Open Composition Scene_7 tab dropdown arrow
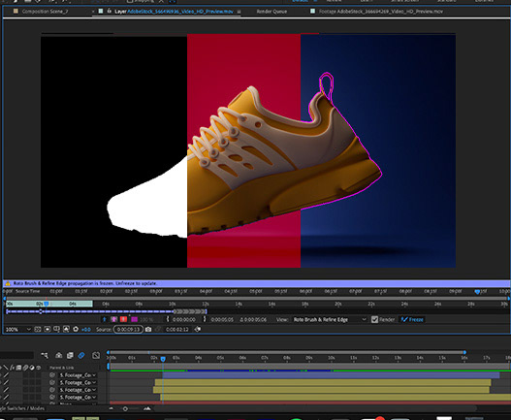511x420 pixels. [x=93, y=12]
